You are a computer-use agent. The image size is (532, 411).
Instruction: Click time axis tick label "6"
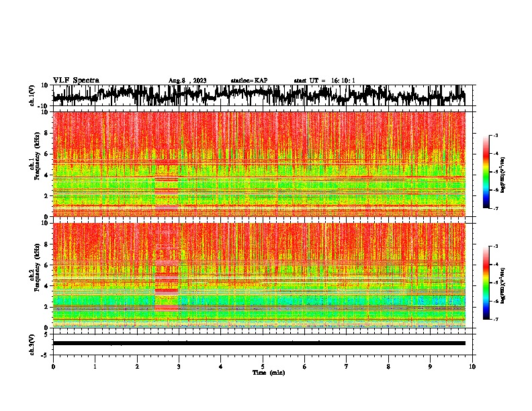(x=305, y=367)
